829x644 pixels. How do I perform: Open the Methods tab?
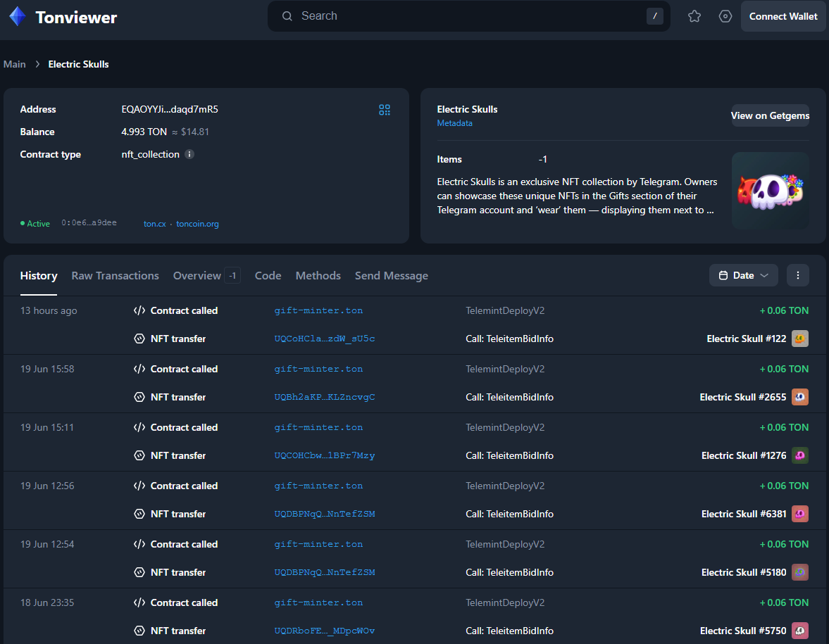tap(318, 276)
